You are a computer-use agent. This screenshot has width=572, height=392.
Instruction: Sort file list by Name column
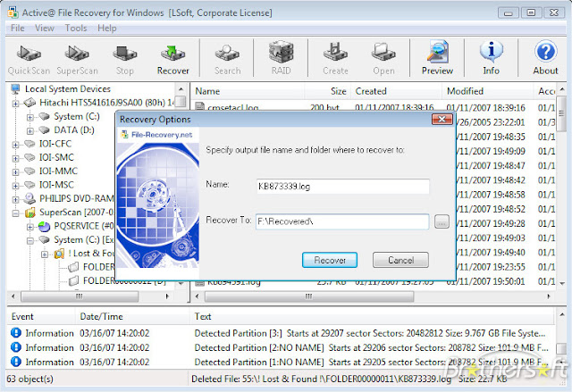[x=248, y=91]
